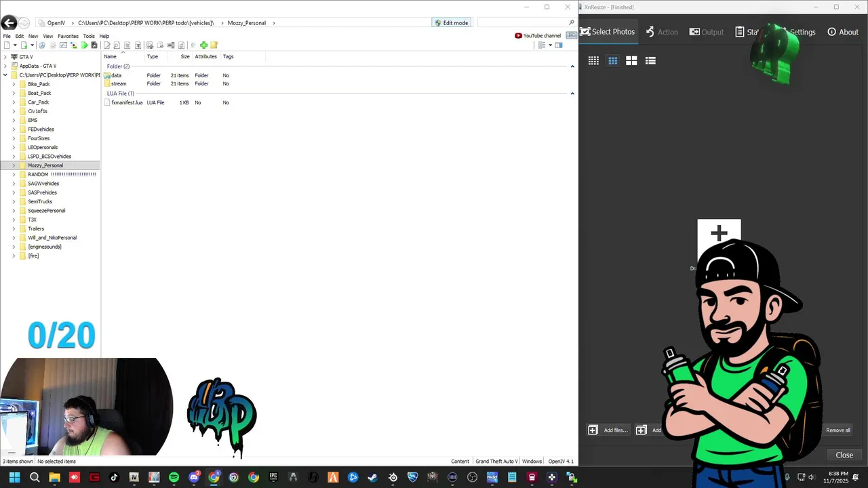Image resolution: width=868 pixels, height=488 pixels.
Task: Select the FourSixes folder
Action: click(x=39, y=138)
